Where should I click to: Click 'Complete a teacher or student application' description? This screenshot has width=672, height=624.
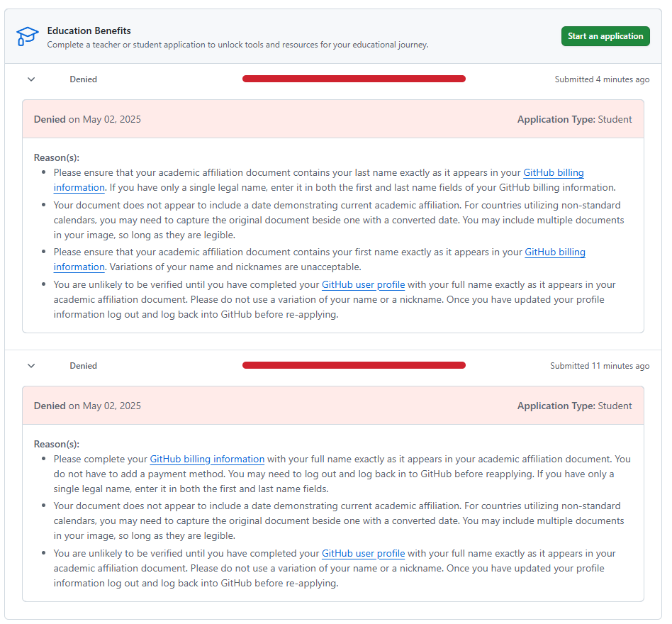(237, 45)
